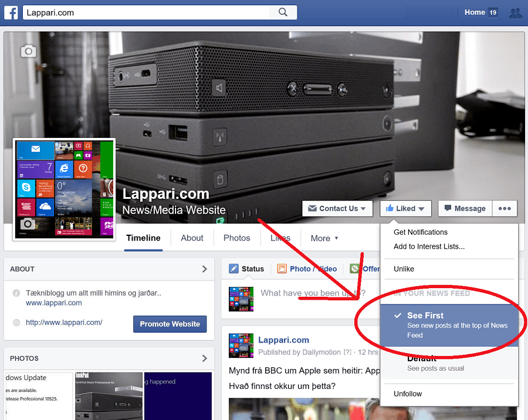Click the ABOUT section heading
The image size is (528, 420).
pos(22,269)
